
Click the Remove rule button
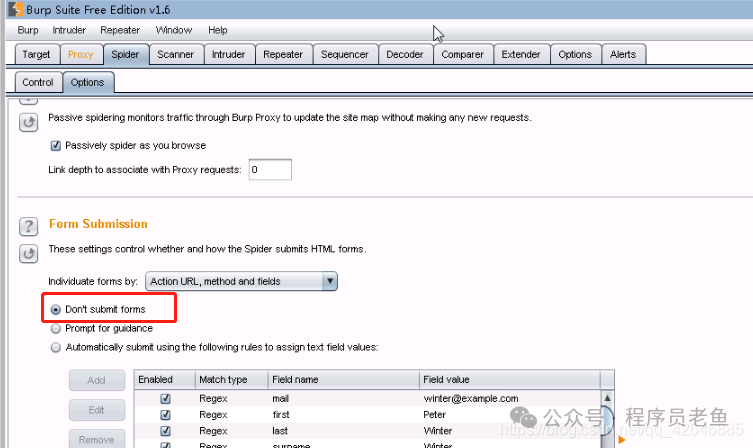tap(97, 439)
